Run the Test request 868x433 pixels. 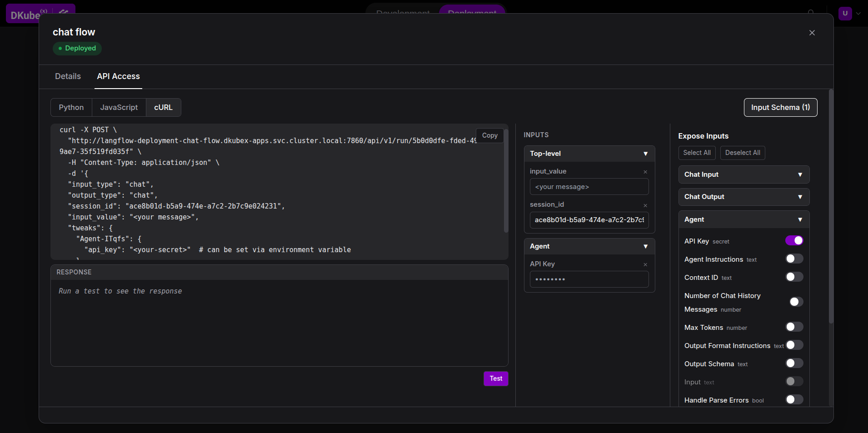pyautogui.click(x=496, y=378)
